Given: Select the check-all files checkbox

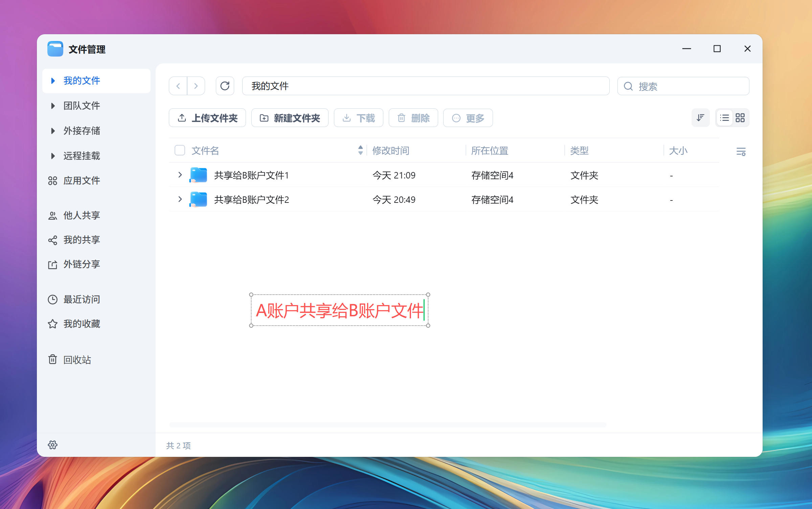Looking at the screenshot, I should point(180,150).
